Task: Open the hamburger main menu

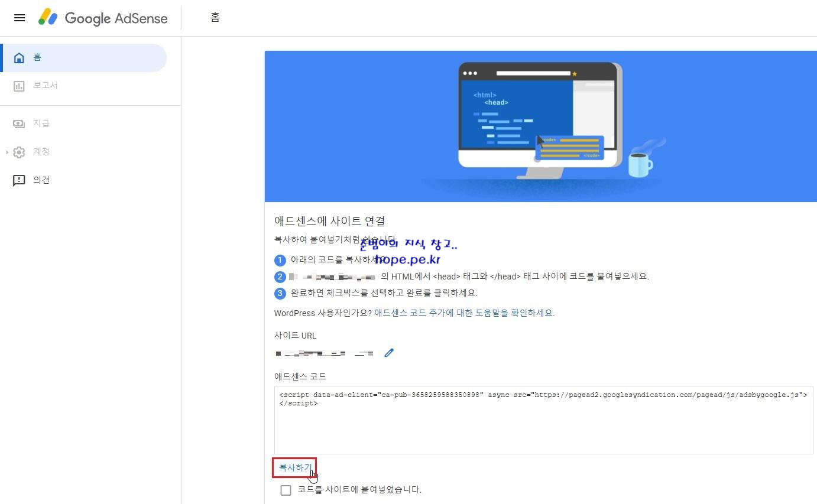Action: tap(20, 18)
